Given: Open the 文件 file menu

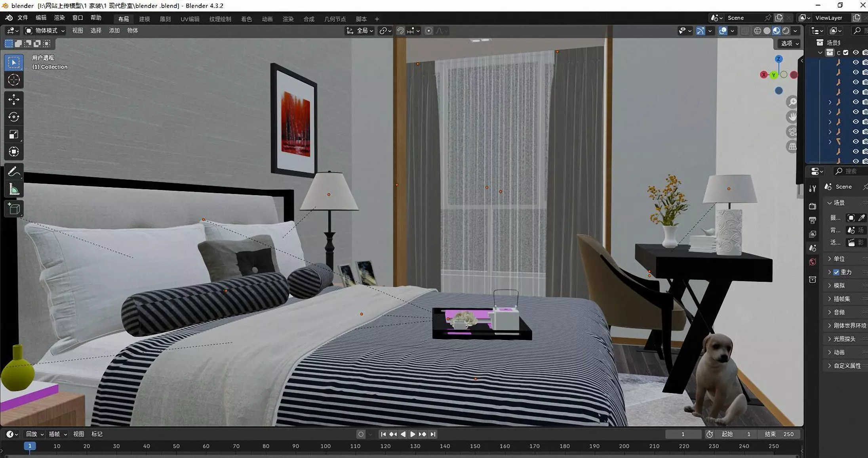Looking at the screenshot, I should (23, 18).
